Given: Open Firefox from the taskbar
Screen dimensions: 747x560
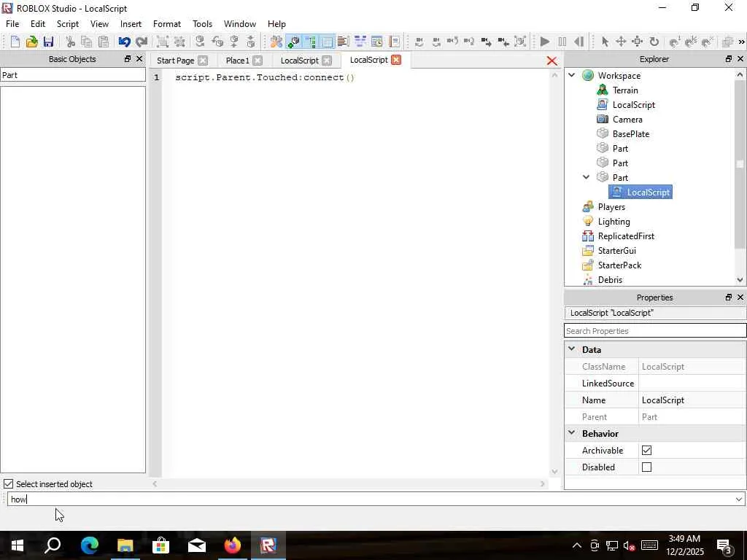Looking at the screenshot, I should coord(233,545).
